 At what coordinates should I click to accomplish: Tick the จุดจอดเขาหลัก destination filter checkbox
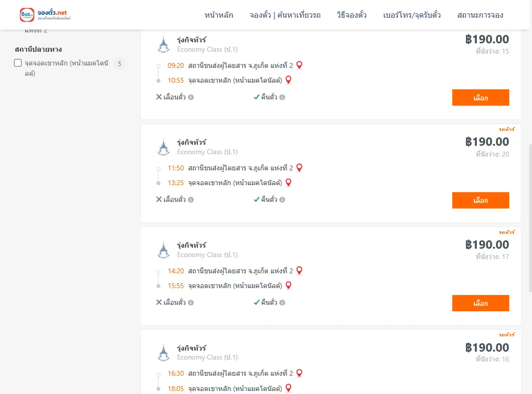[18, 63]
